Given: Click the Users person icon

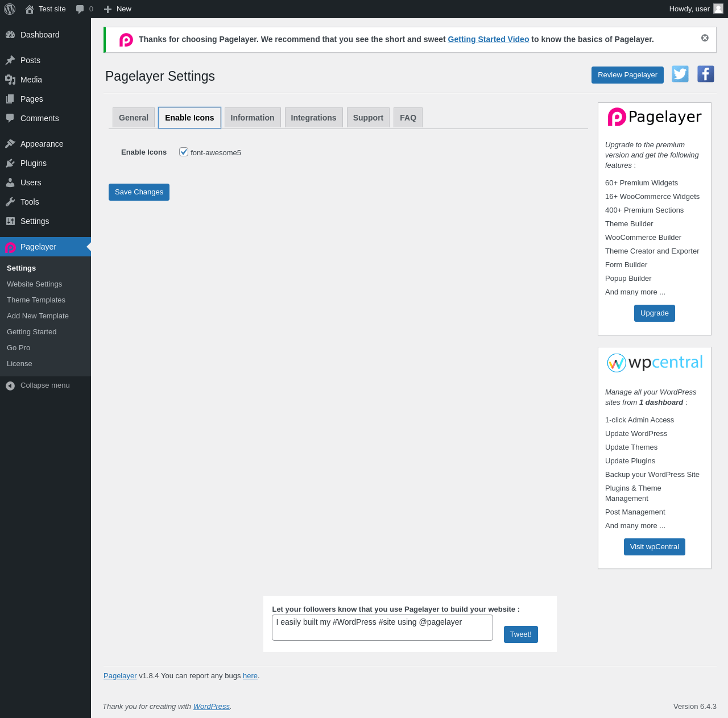Looking at the screenshot, I should click(10, 182).
